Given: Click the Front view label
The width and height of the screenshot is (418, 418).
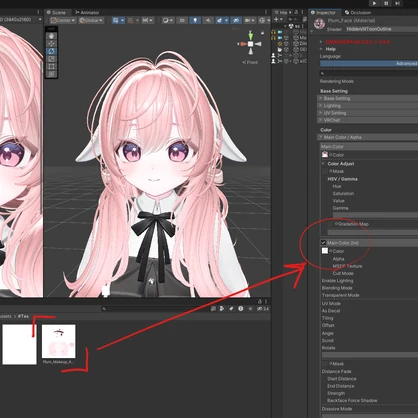Looking at the screenshot, I should (x=250, y=62).
